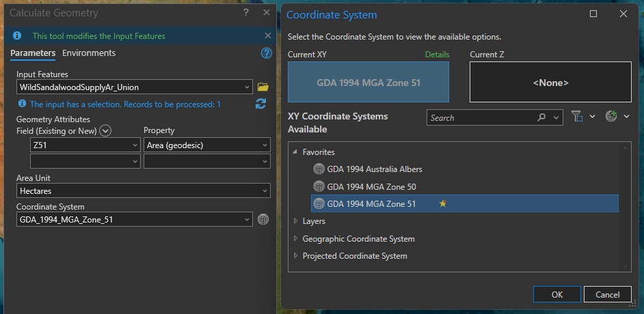Unfavorite GDA 1994 MGA Zone 51 star
This screenshot has width=644, height=314.
click(442, 203)
